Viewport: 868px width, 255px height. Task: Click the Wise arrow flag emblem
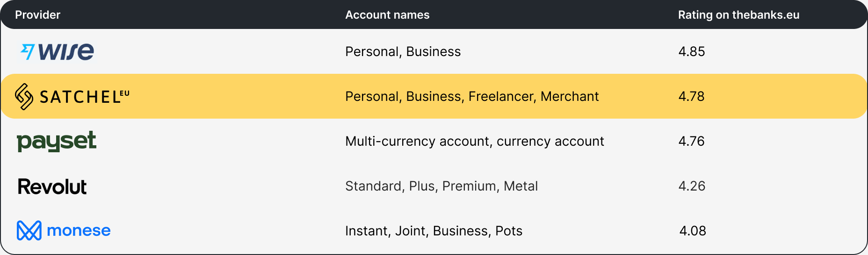coord(28,51)
